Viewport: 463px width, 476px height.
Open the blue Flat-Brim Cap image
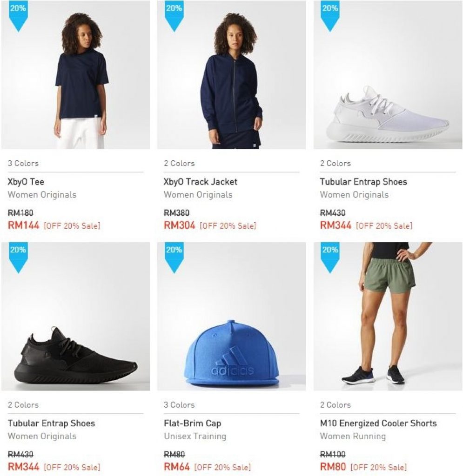(231, 353)
